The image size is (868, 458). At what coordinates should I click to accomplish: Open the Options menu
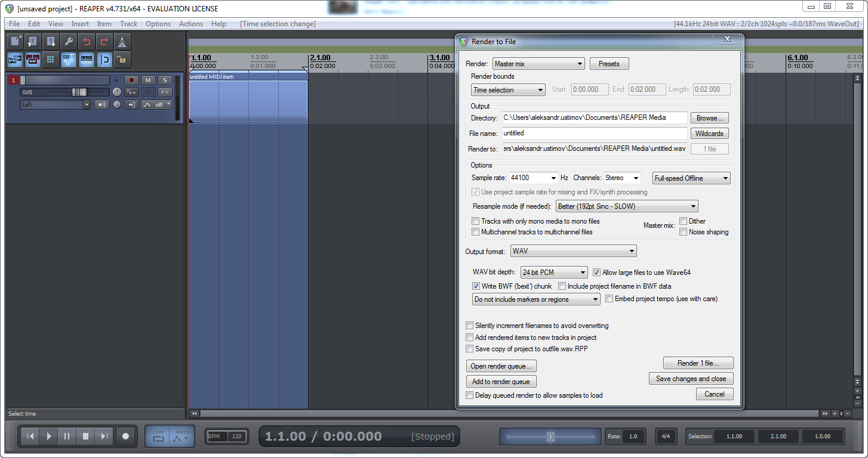pyautogui.click(x=158, y=24)
